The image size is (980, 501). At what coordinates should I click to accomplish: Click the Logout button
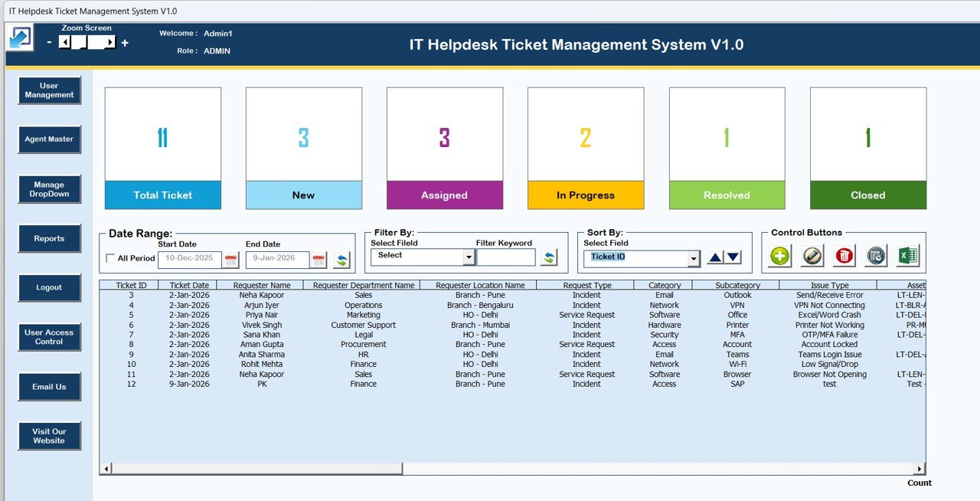point(49,287)
